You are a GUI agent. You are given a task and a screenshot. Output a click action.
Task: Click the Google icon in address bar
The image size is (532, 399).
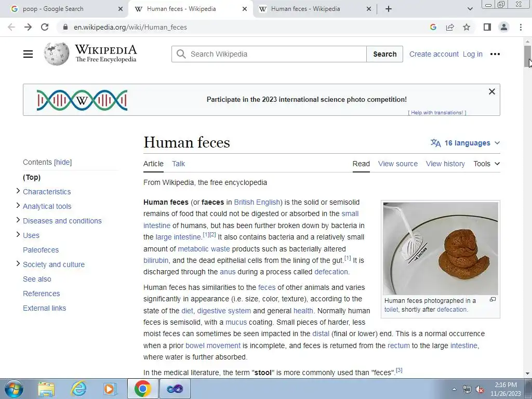click(x=433, y=27)
